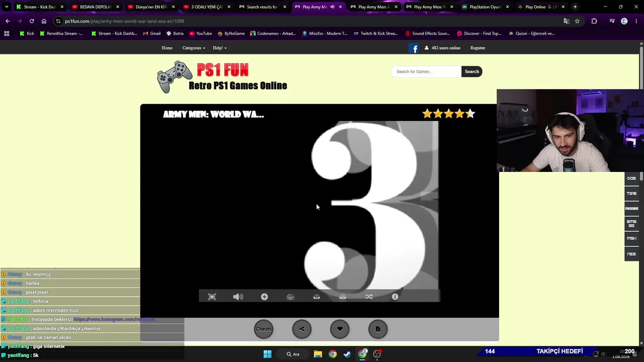Add game to favorites with heart button
The width and height of the screenshot is (644, 362).
(340, 329)
